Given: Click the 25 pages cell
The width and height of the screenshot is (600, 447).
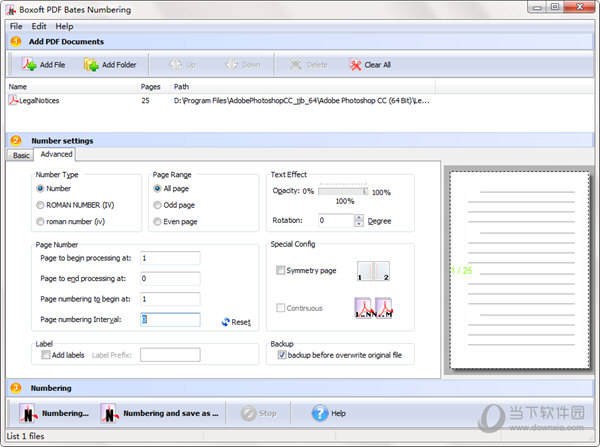Looking at the screenshot, I should [145, 101].
